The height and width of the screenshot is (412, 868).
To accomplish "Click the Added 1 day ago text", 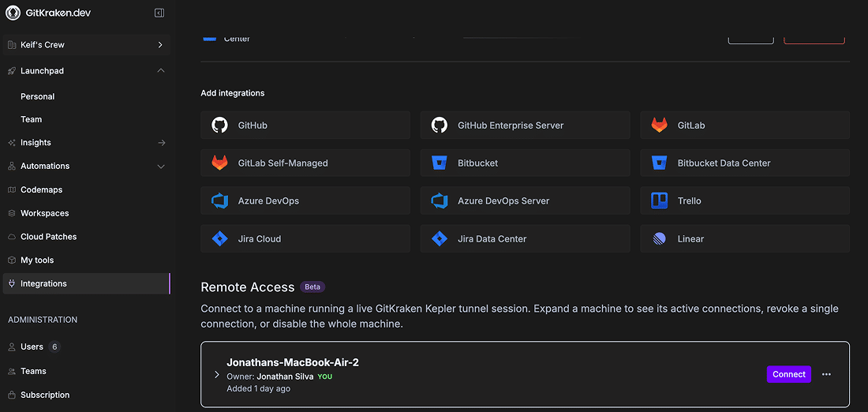I will [259, 389].
